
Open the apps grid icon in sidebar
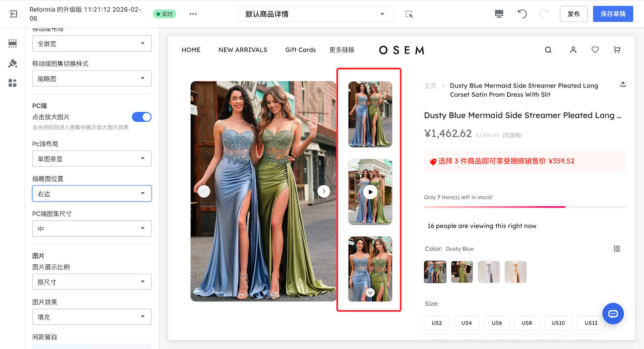(12, 83)
